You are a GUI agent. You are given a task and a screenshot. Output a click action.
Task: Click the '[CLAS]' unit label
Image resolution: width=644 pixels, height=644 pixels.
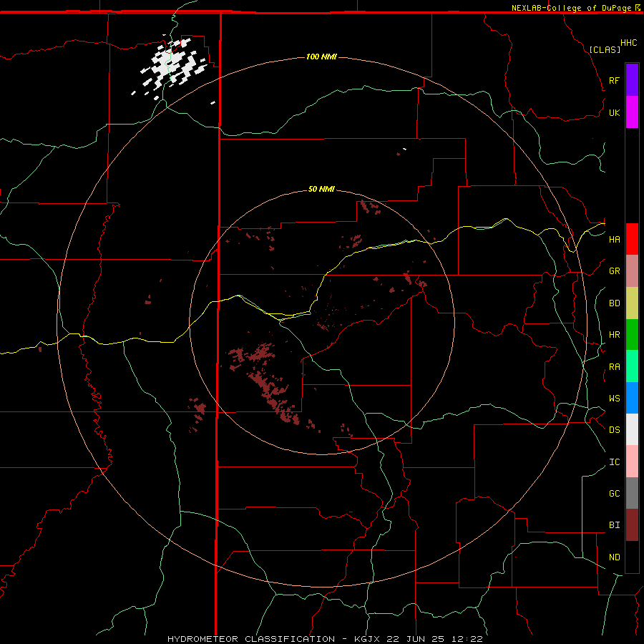(605, 49)
